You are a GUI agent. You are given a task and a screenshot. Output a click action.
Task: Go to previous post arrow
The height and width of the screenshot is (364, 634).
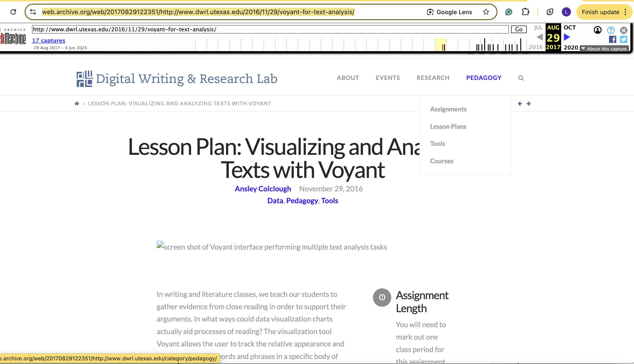point(520,103)
